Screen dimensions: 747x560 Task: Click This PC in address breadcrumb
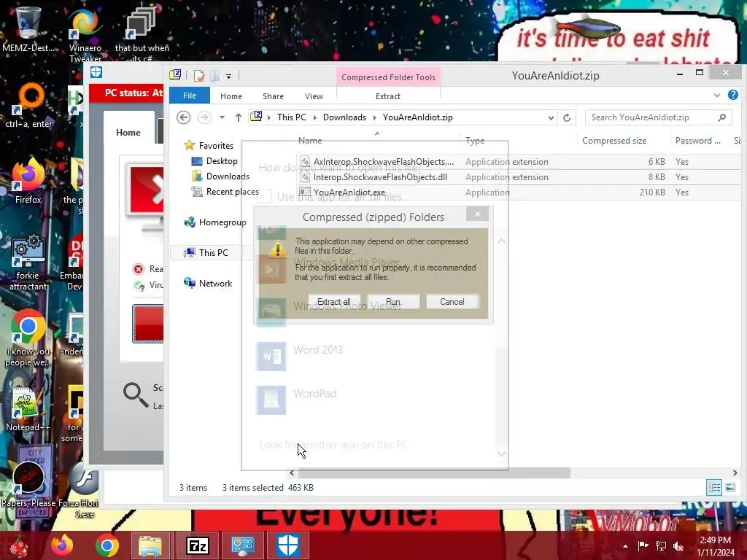(x=292, y=117)
